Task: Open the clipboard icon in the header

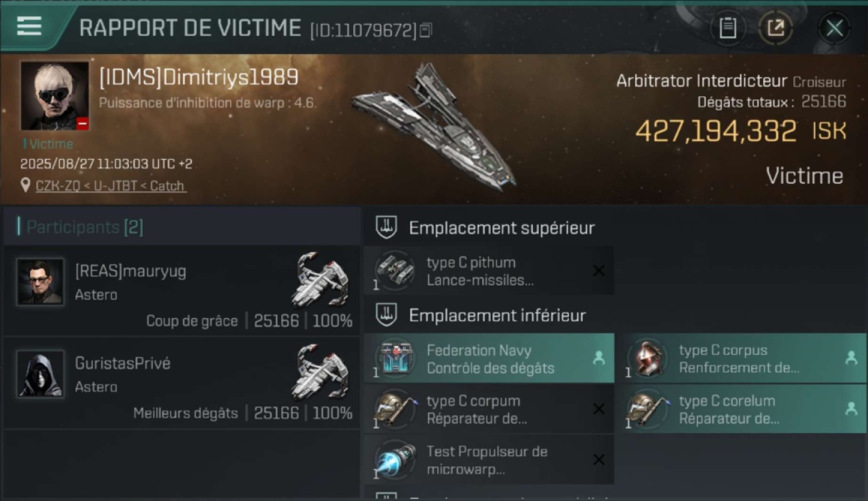Action: pyautogui.click(x=727, y=28)
